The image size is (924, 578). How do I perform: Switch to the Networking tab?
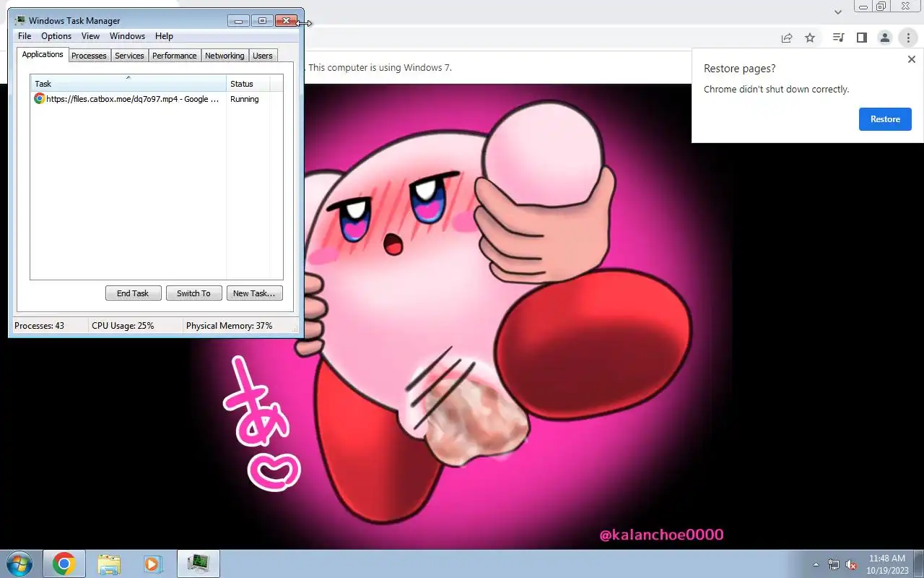[x=225, y=56]
